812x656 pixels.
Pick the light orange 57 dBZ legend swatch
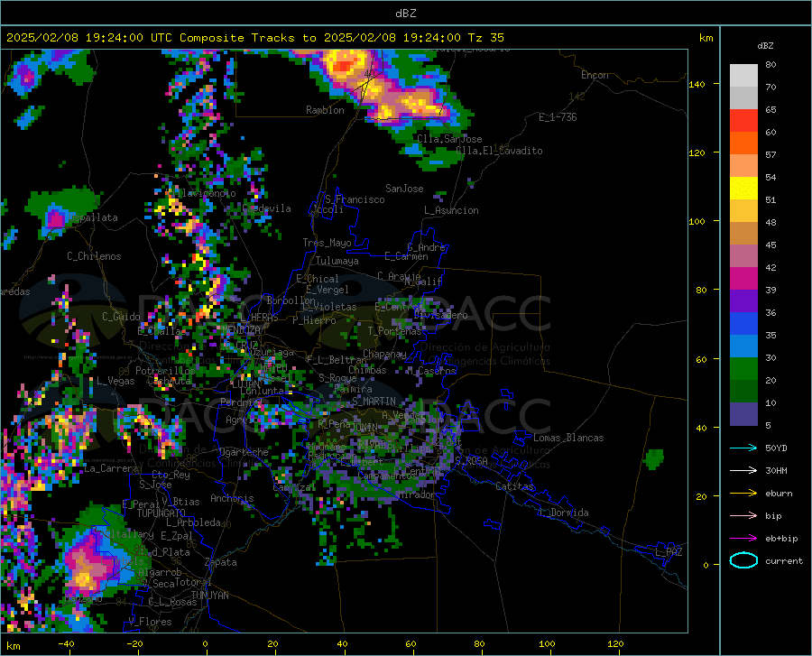click(x=743, y=166)
